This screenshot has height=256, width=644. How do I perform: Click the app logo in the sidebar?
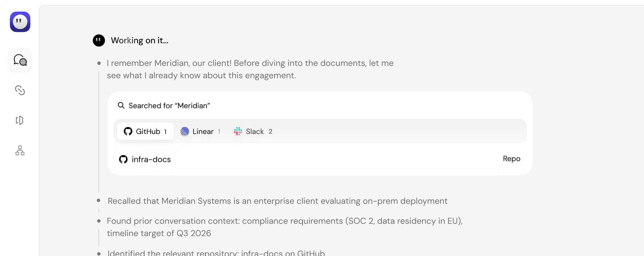coord(20,22)
